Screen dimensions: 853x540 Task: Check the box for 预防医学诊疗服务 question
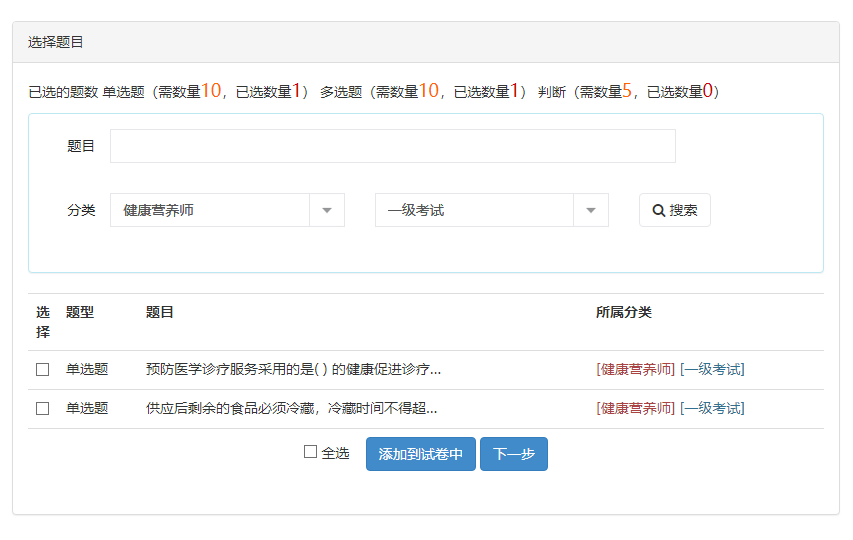pyautogui.click(x=42, y=370)
